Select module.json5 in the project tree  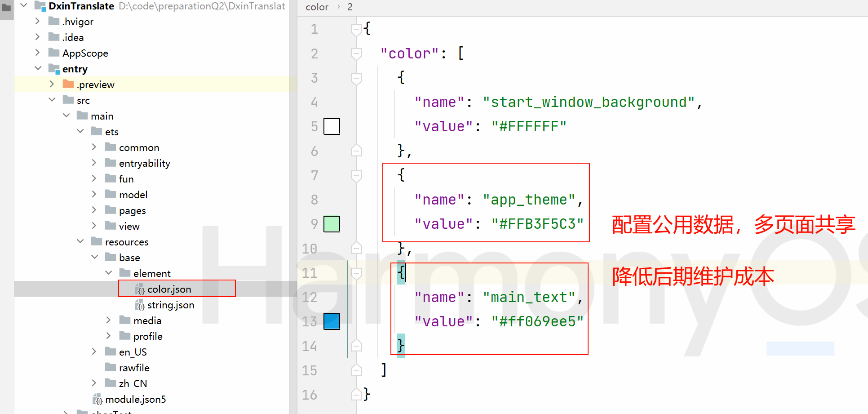[155, 399]
